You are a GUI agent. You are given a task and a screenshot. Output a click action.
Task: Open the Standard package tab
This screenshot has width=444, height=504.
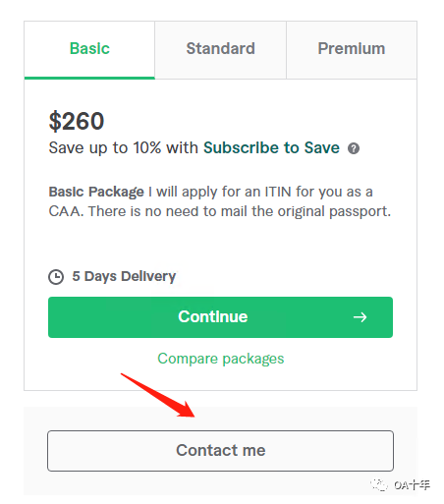coord(220,49)
